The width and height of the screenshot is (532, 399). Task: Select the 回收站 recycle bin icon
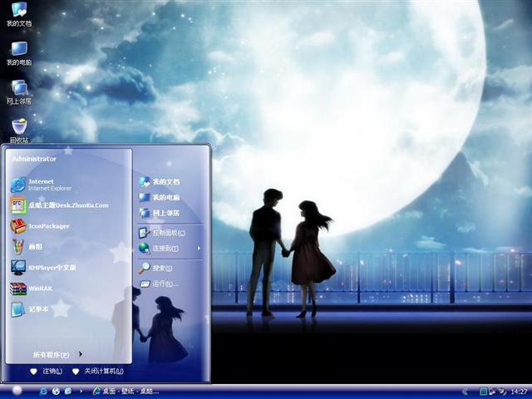pyautogui.click(x=19, y=131)
